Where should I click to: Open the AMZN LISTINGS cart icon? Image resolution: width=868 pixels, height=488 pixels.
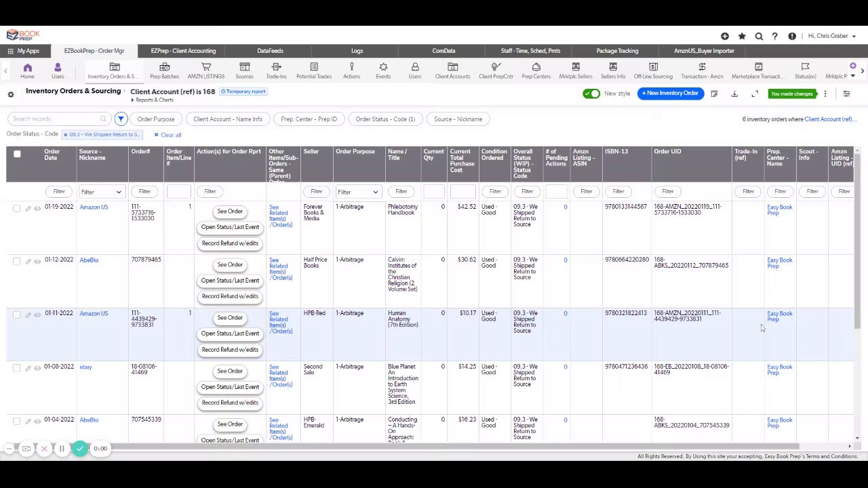pyautogui.click(x=206, y=67)
